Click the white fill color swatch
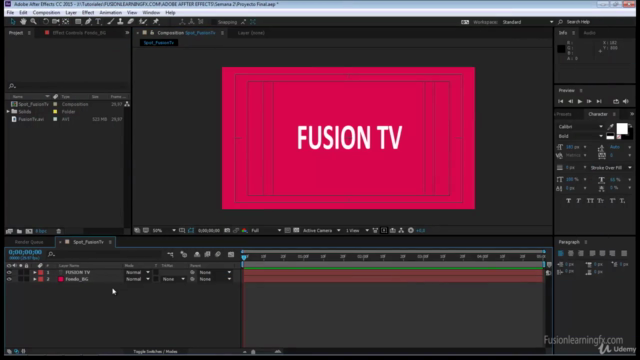 pyautogui.click(x=622, y=129)
